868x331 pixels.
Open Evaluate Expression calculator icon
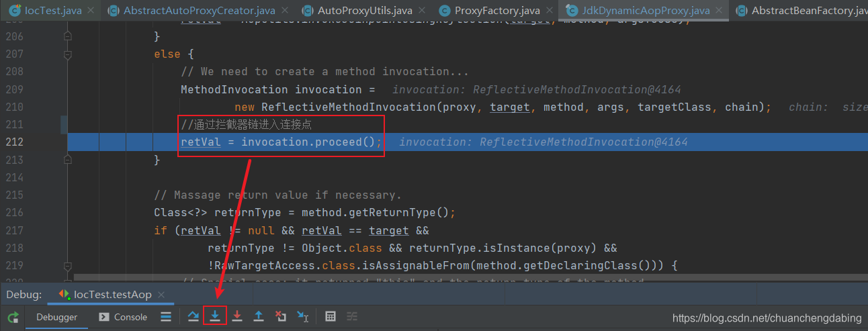pyautogui.click(x=331, y=317)
